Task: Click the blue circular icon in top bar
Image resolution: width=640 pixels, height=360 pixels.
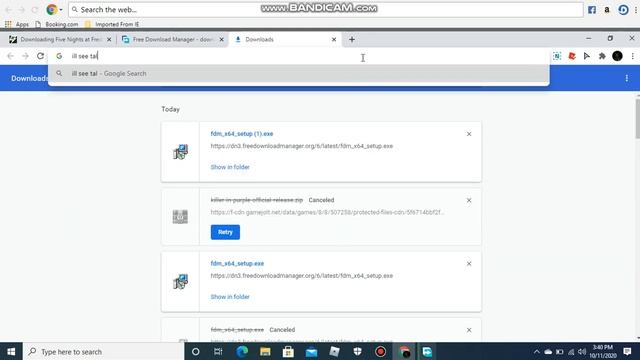Action: pyautogui.click(x=623, y=10)
